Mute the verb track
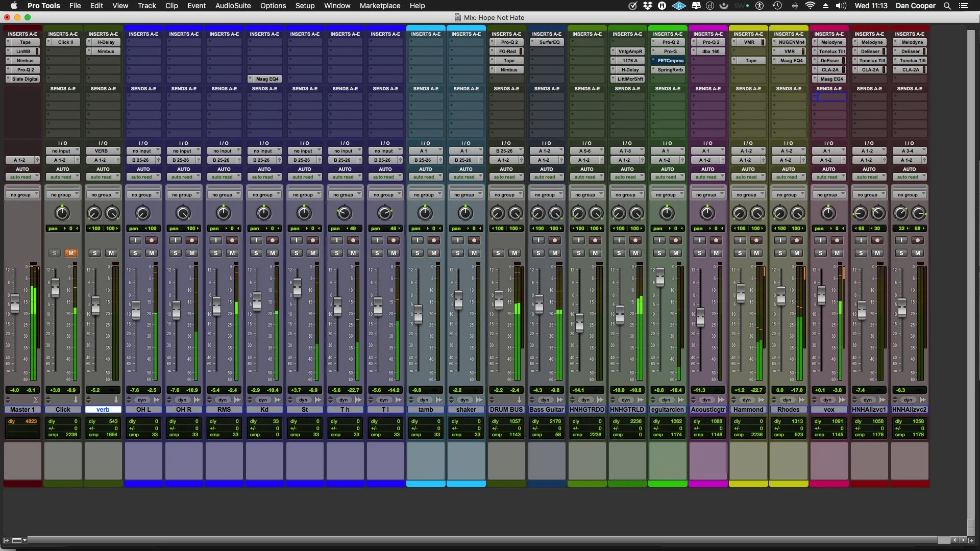The height and width of the screenshot is (551, 980). coord(111,253)
